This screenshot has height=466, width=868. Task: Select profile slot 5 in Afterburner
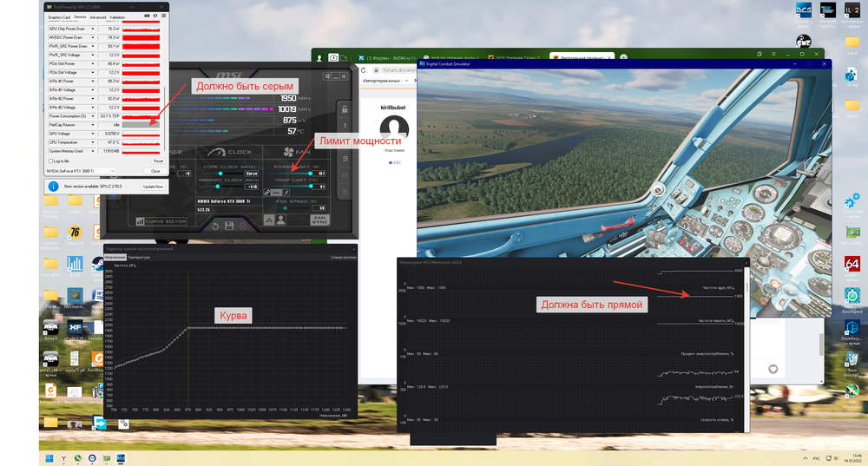click(345, 192)
